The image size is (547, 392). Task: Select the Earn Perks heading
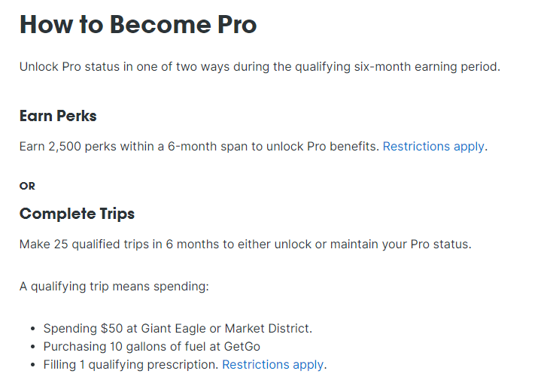[58, 116]
